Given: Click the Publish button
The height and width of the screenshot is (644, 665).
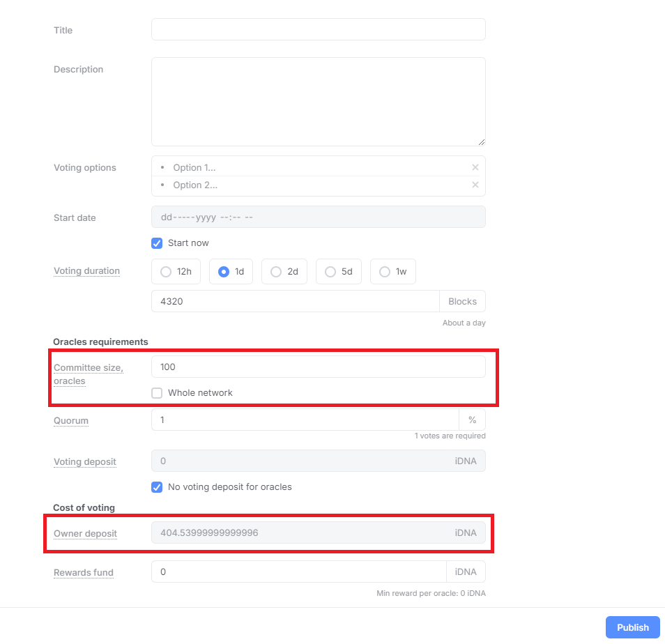Looking at the screenshot, I should [632, 627].
